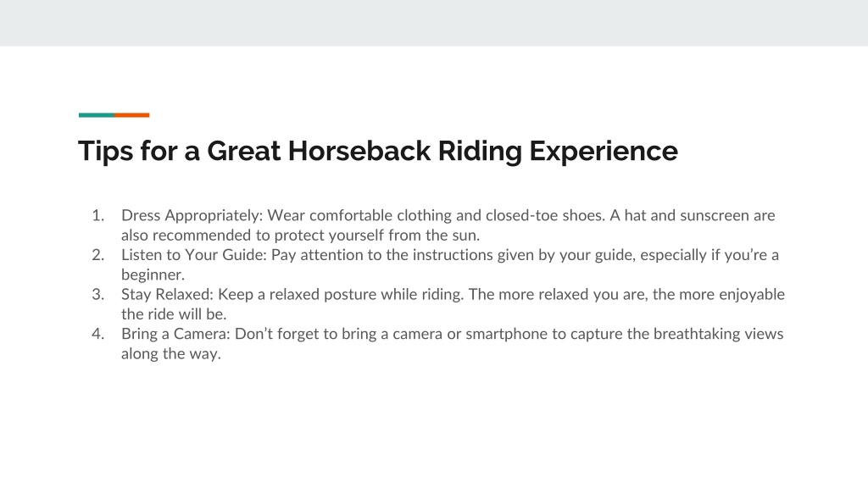Select the teal segment of the accent bar
This screenshot has width=868, height=488.
97,115
